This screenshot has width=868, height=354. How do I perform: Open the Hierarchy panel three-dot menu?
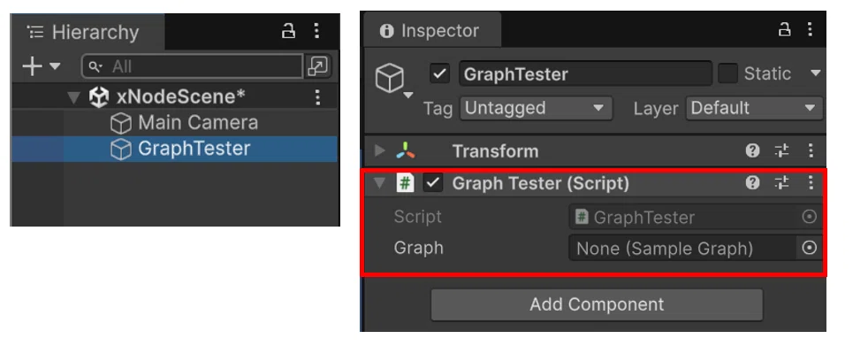pos(316,31)
